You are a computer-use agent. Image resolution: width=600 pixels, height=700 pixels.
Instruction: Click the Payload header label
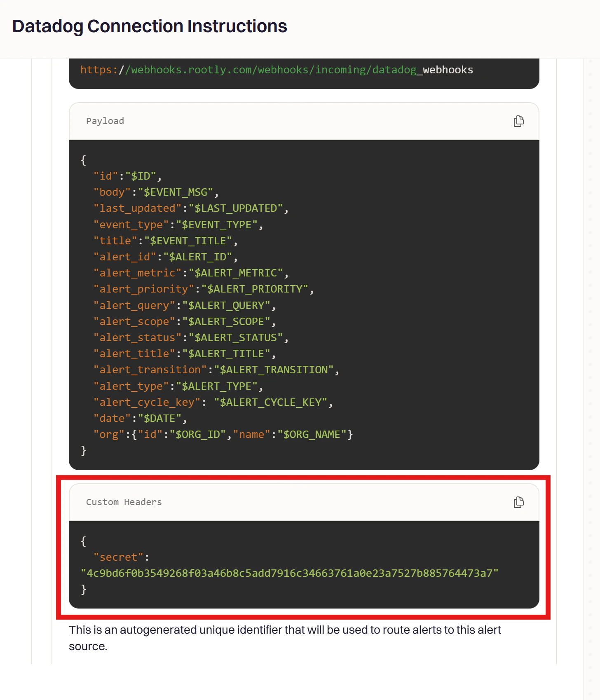pyautogui.click(x=105, y=121)
